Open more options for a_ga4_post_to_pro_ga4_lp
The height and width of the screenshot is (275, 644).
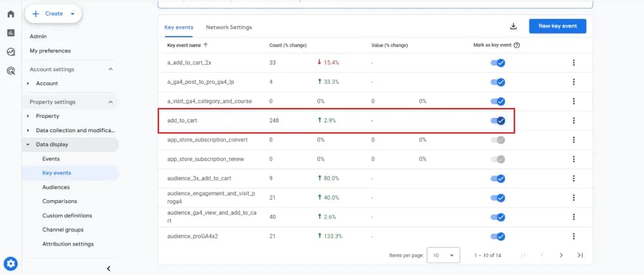point(573,82)
